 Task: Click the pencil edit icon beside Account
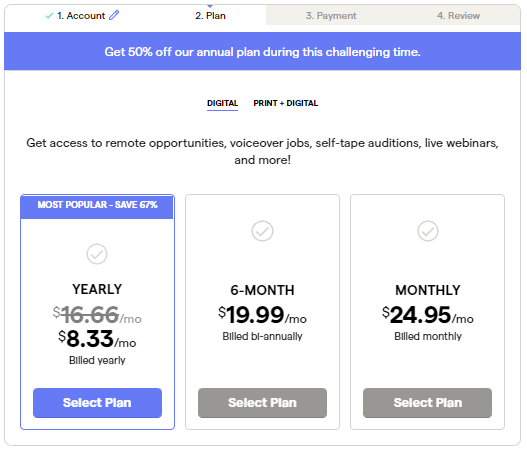click(114, 15)
